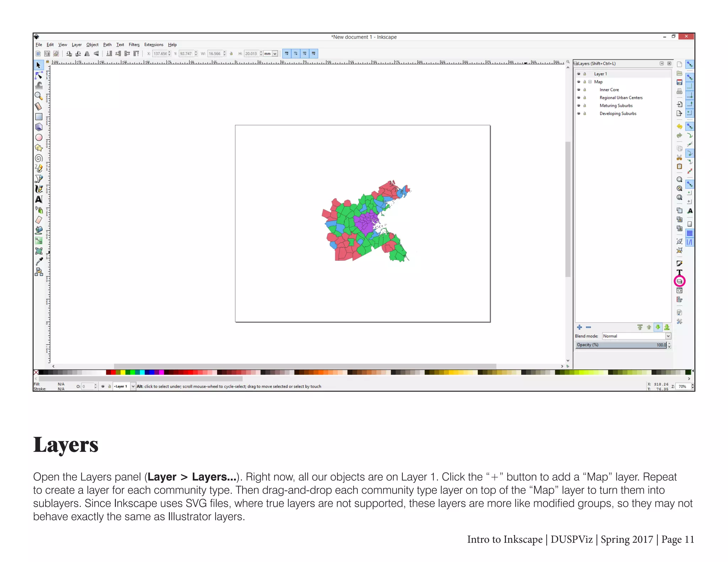Lower layer to bottom button
Image resolution: width=728 pixels, height=562 pixels.
click(667, 327)
